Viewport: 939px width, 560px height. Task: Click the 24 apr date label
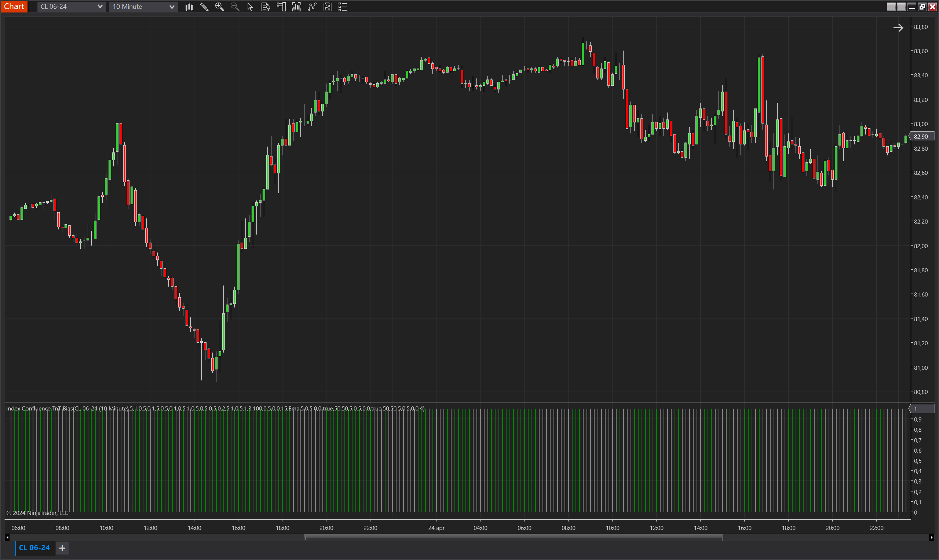436,528
